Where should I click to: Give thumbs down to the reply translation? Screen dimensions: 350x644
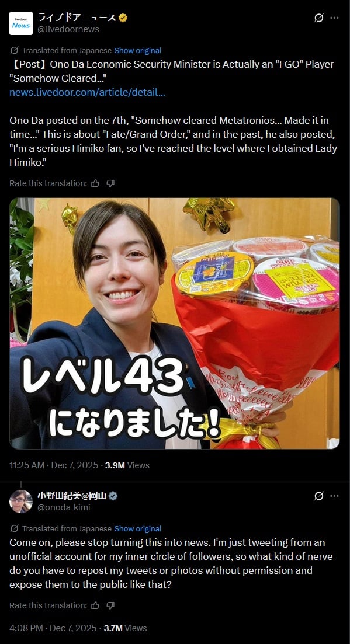110,605
